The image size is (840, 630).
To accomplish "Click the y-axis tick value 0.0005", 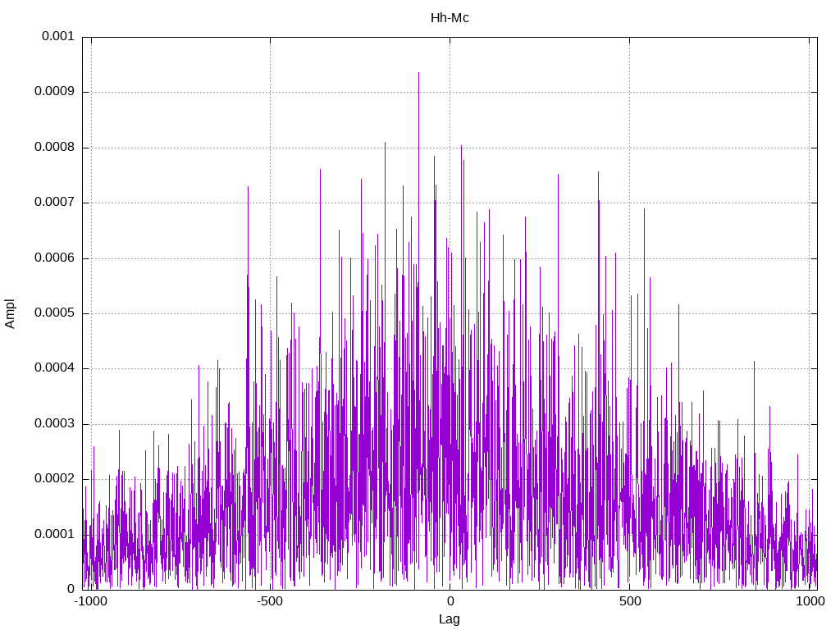I will (55, 313).
